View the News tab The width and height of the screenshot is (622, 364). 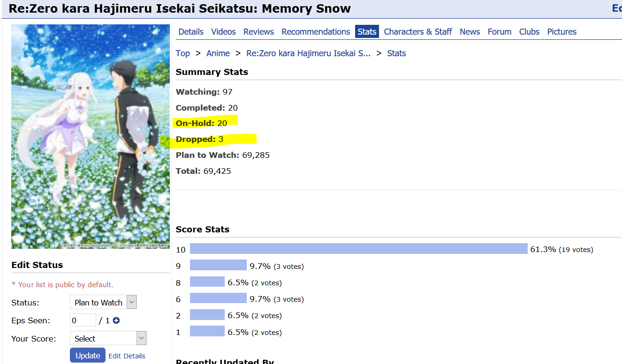470,32
